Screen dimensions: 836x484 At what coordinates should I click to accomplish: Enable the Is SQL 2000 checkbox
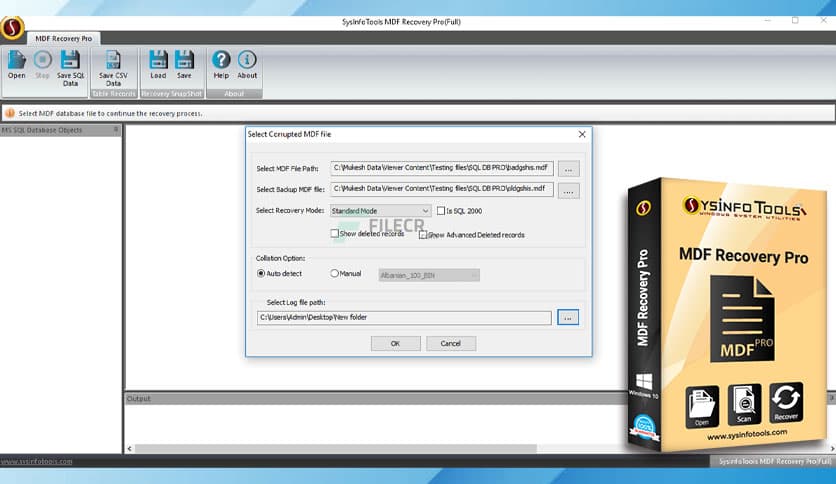click(441, 211)
